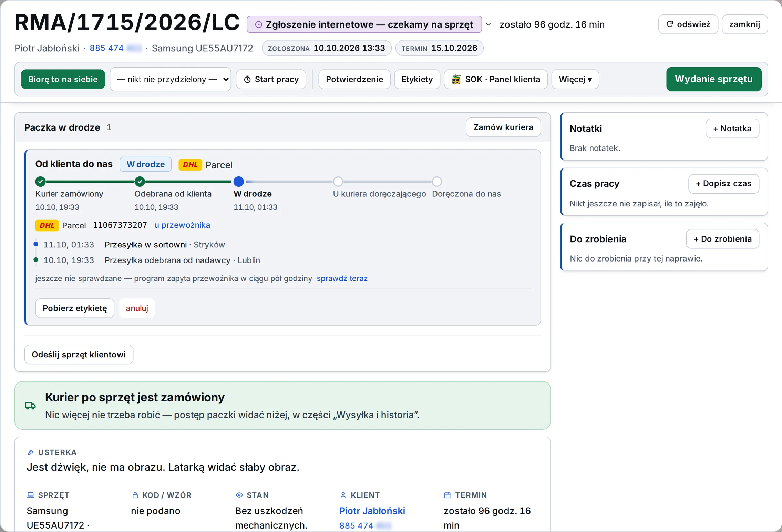Click the 'Doręczona do nas' step marker
Screen dimensions: 782x532
point(437,181)
